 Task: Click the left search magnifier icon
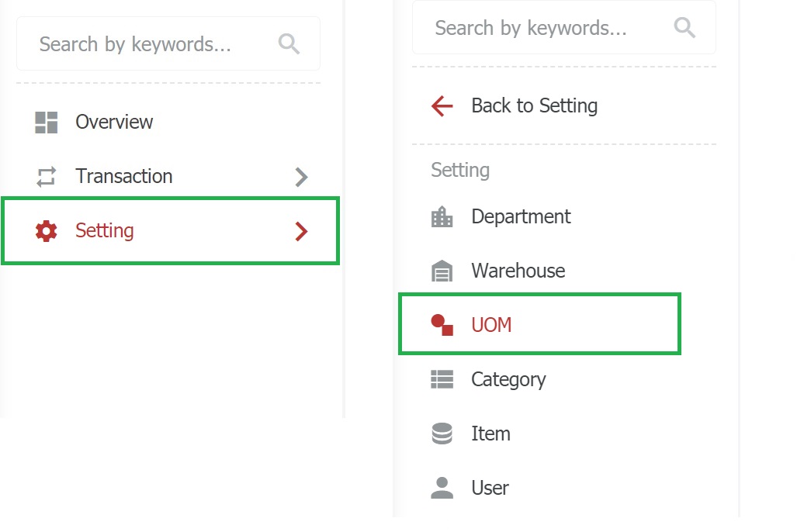pyautogui.click(x=289, y=44)
